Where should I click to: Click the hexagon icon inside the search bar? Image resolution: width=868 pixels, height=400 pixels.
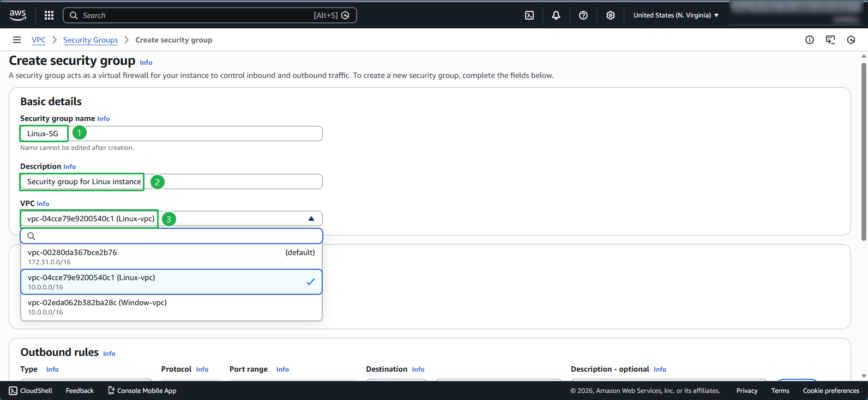click(x=345, y=15)
